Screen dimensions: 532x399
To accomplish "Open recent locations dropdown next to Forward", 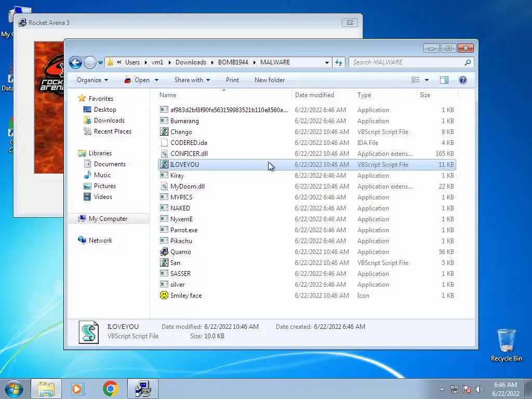I will [100, 63].
